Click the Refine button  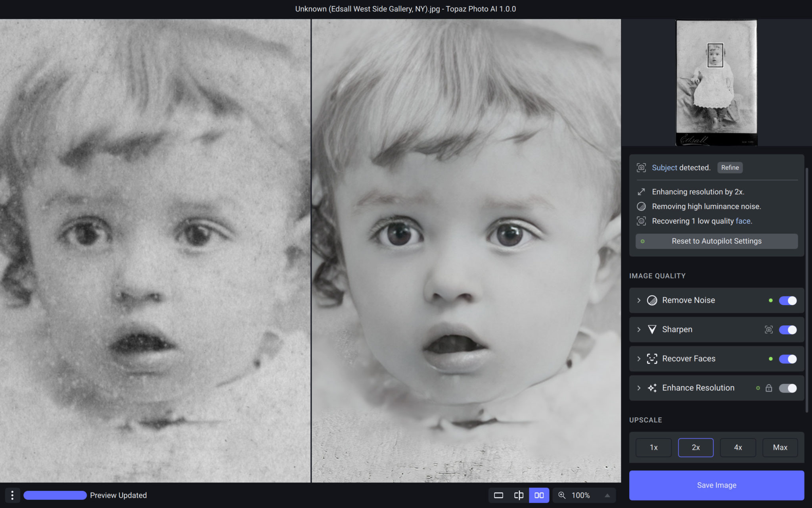730,167
